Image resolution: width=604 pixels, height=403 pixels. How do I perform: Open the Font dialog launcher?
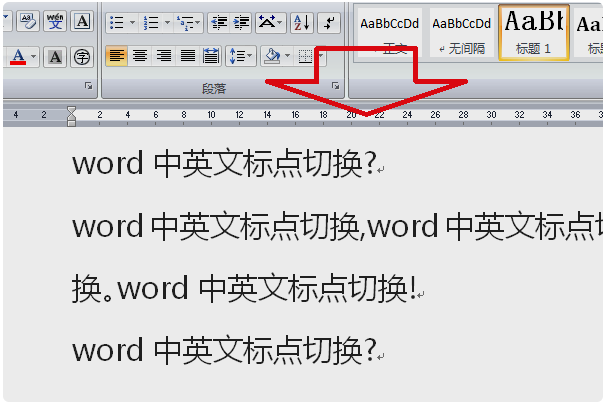(x=89, y=86)
